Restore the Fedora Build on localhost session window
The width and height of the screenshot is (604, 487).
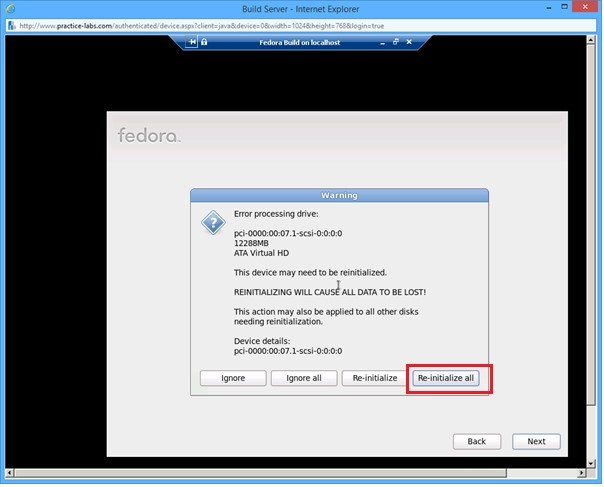(x=396, y=42)
